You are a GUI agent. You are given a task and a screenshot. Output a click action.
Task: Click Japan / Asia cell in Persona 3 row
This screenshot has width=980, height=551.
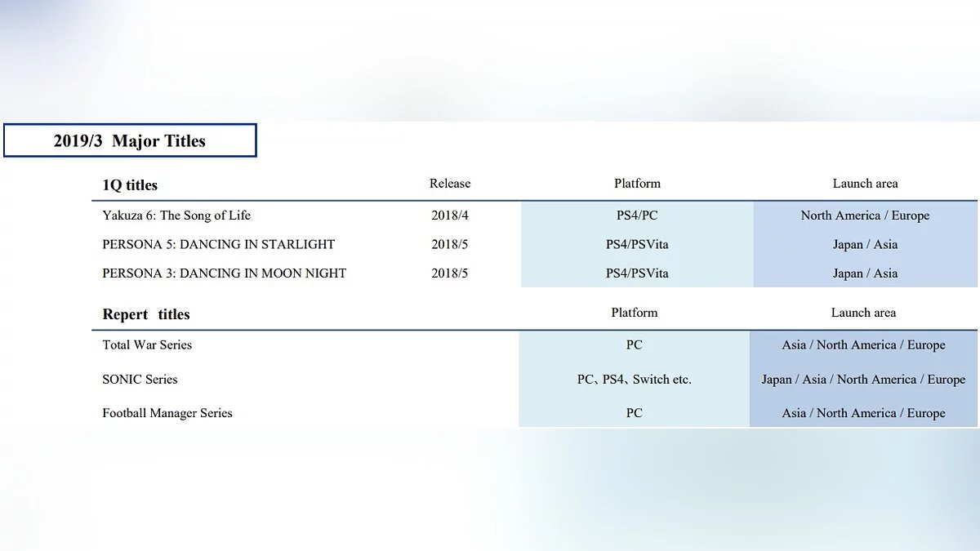(865, 273)
